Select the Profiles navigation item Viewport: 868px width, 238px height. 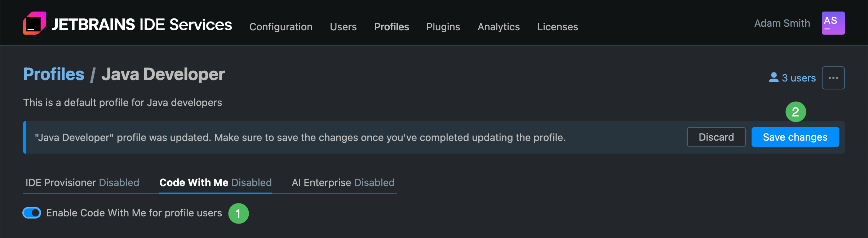pos(391,27)
